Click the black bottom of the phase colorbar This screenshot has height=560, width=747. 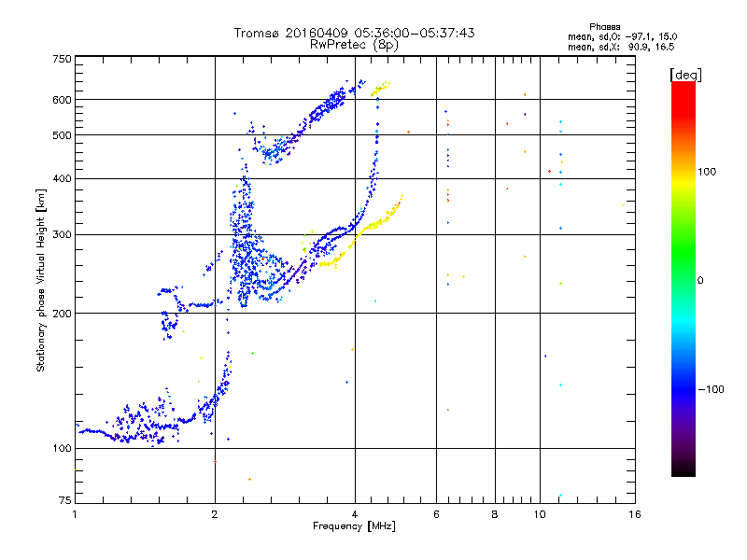point(684,469)
